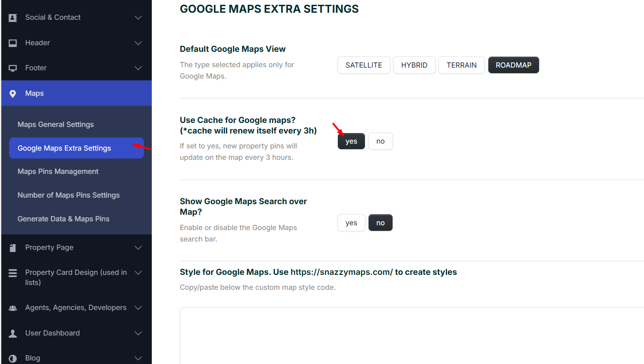Click the Maps location pin icon

(13, 94)
